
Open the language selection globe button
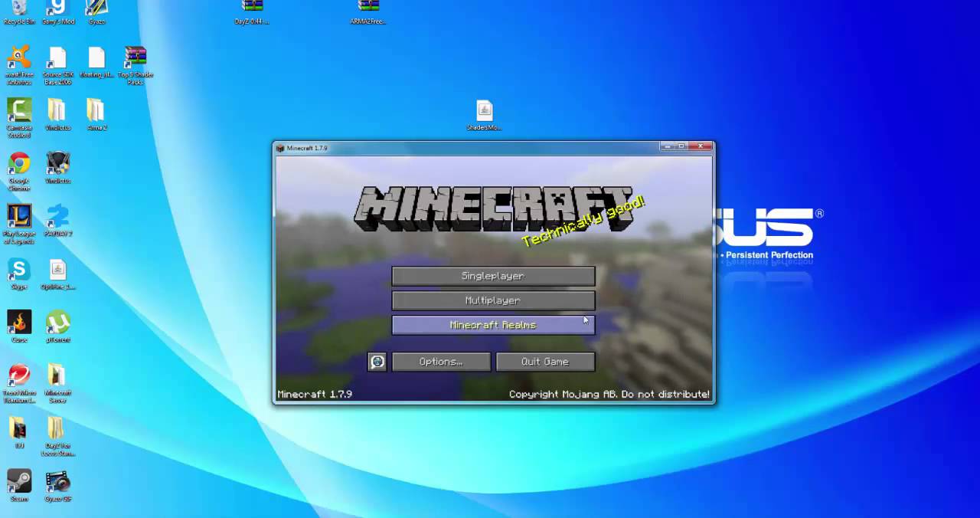pyautogui.click(x=377, y=362)
